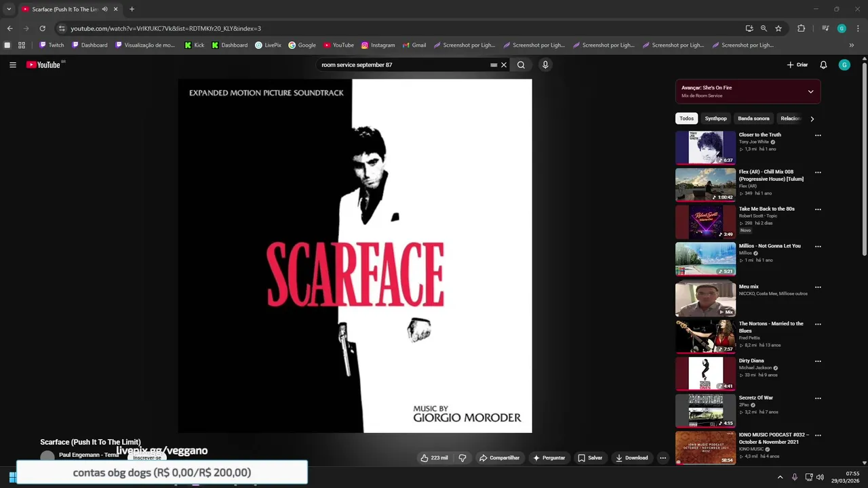Open the Twitch bookmark
This screenshot has width=868, height=488.
tap(52, 45)
